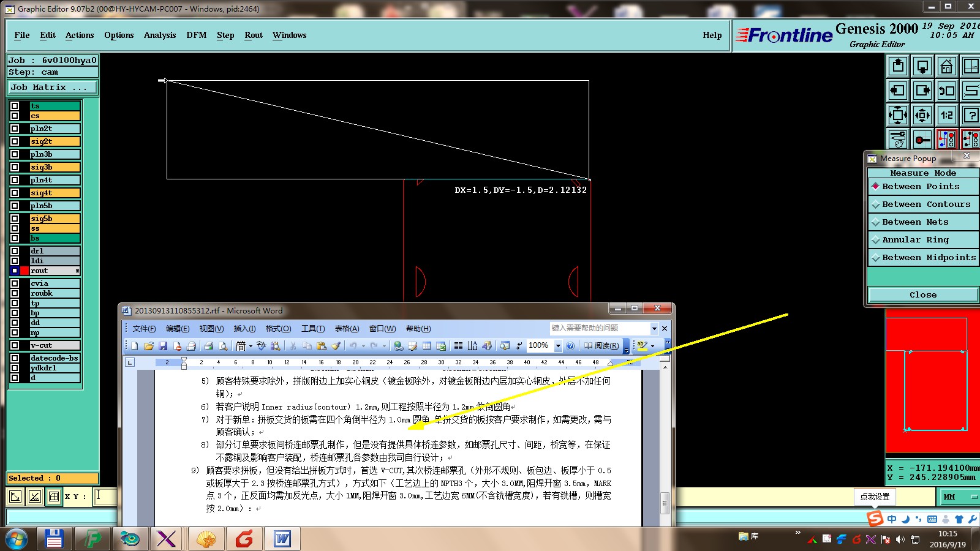Click the Job Matrix button
980x551 pixels.
tap(53, 88)
